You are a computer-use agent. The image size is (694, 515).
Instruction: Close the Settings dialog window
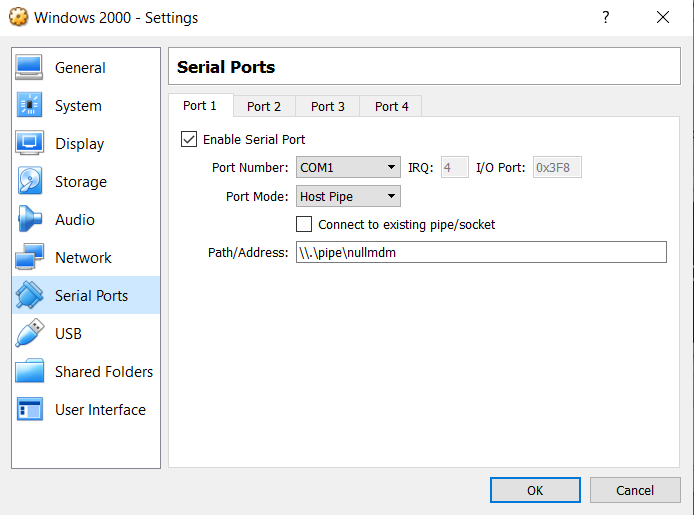point(663,17)
